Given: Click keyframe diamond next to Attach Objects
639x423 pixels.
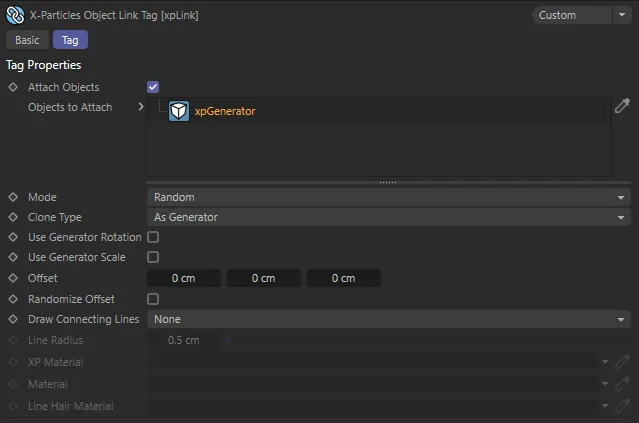Looking at the screenshot, I should pyautogui.click(x=13, y=88).
